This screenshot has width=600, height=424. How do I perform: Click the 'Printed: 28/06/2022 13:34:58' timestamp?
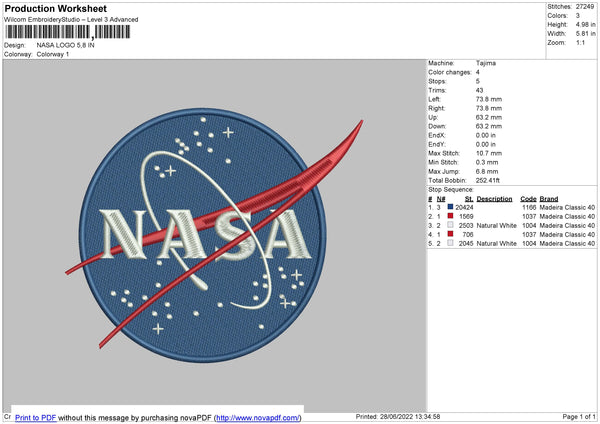tap(398, 417)
